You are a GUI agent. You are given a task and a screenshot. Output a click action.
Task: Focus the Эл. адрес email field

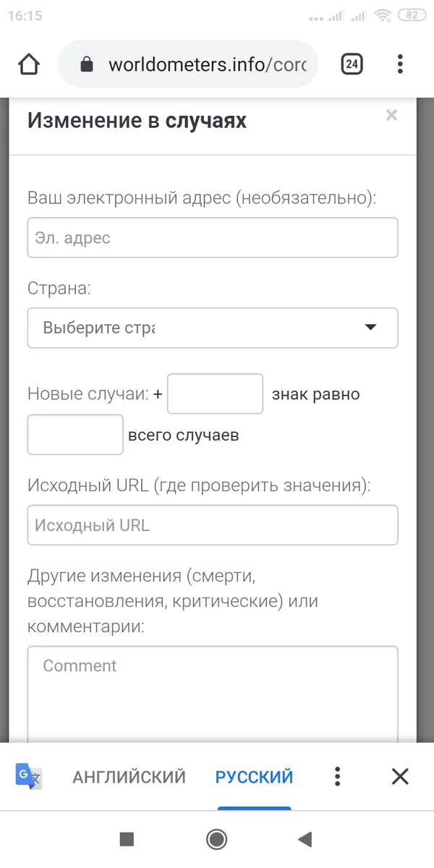pos(212,237)
